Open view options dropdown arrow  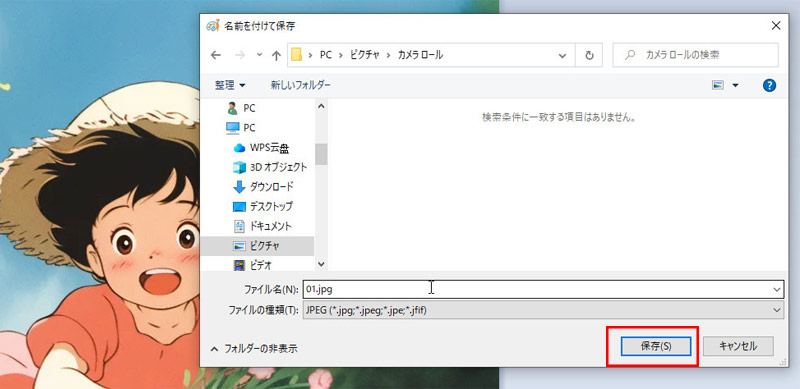click(735, 86)
